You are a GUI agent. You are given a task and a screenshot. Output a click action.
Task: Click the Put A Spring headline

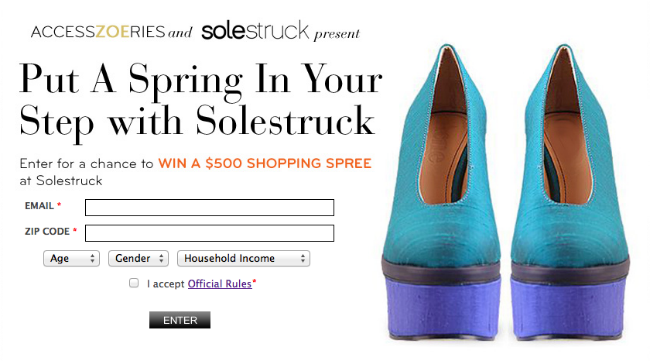point(201,99)
